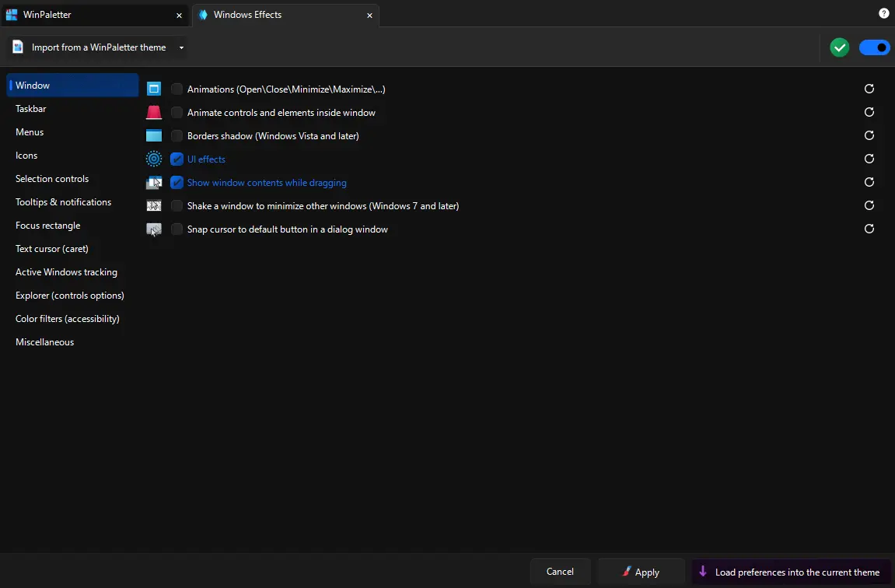Open the Focus rectangle category
The image size is (895, 588).
[x=72, y=226]
